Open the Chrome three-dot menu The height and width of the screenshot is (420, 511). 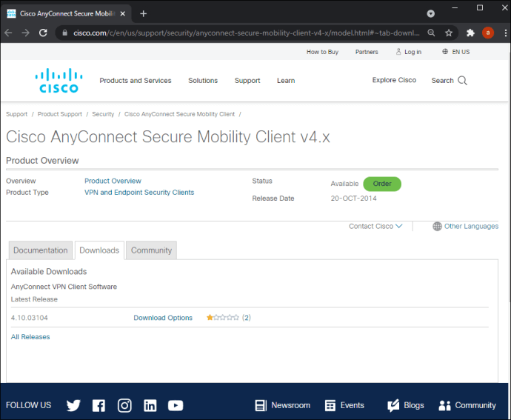coord(506,33)
